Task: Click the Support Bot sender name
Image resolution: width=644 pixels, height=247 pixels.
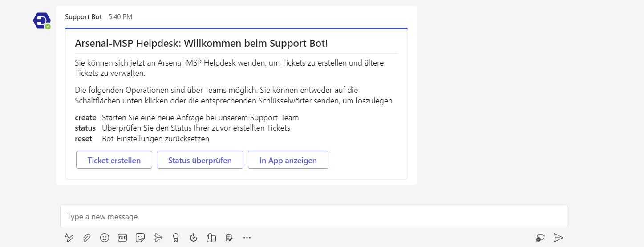Action: 83,17
